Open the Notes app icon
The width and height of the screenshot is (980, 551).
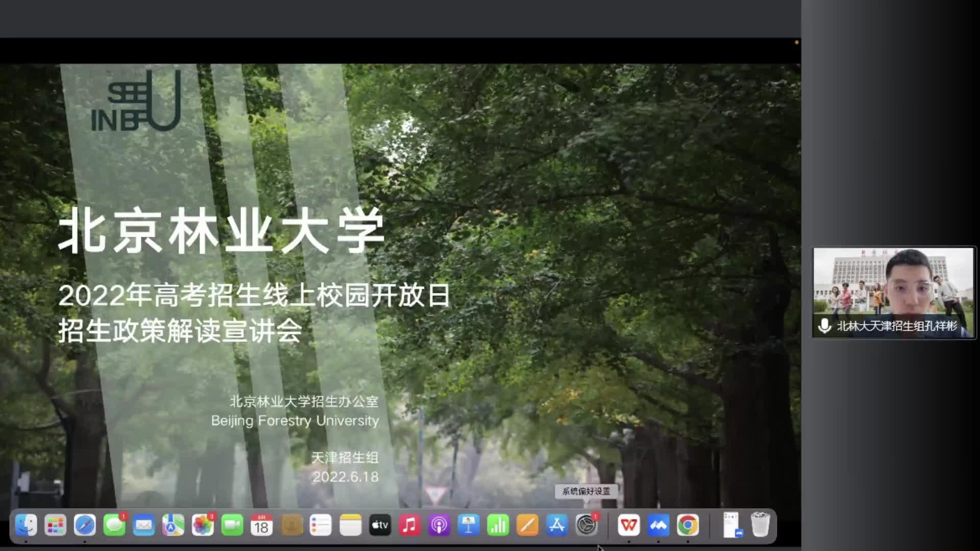click(350, 525)
